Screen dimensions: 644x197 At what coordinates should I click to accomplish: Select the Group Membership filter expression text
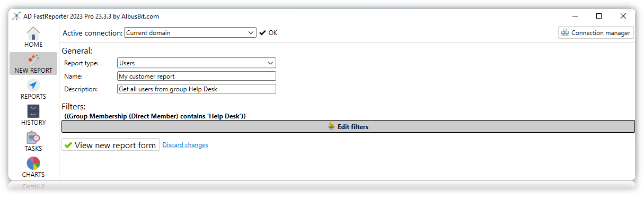155,116
